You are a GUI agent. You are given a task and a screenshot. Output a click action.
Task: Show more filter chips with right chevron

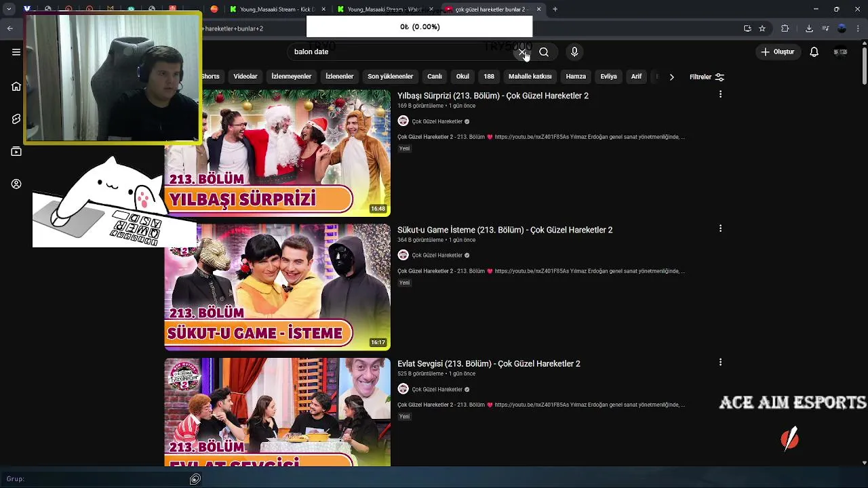click(x=671, y=77)
